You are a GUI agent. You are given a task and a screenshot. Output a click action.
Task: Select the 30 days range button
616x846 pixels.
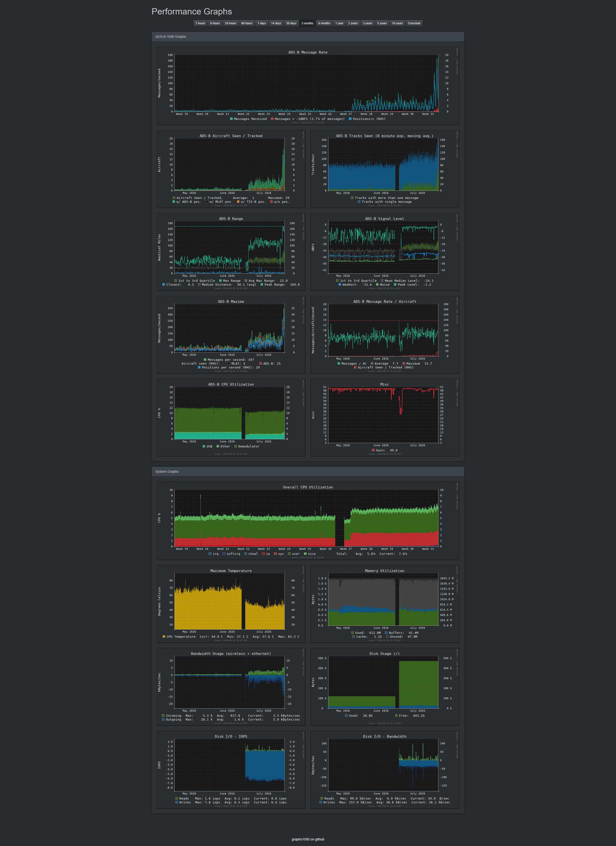pyautogui.click(x=291, y=23)
